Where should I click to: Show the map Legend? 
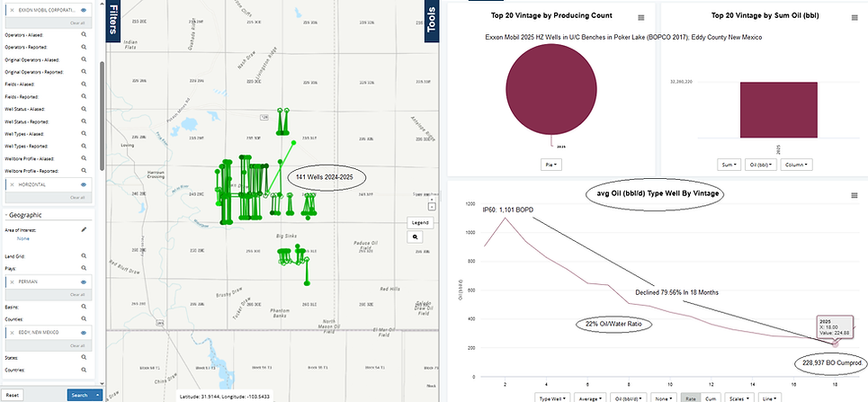click(421, 223)
